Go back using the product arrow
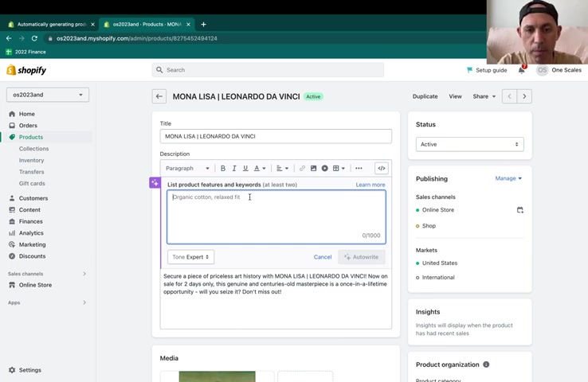Image resolution: width=588 pixels, height=382 pixels. point(159,96)
